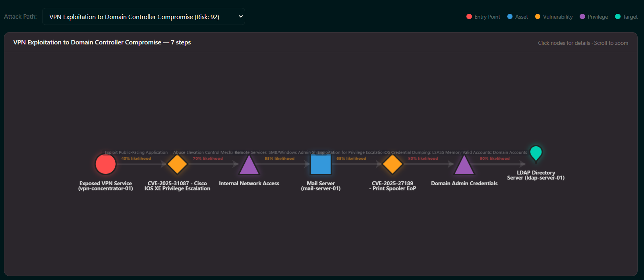Click the 70% likelihood edge label
This screenshot has height=280, width=644.
pos(208,159)
